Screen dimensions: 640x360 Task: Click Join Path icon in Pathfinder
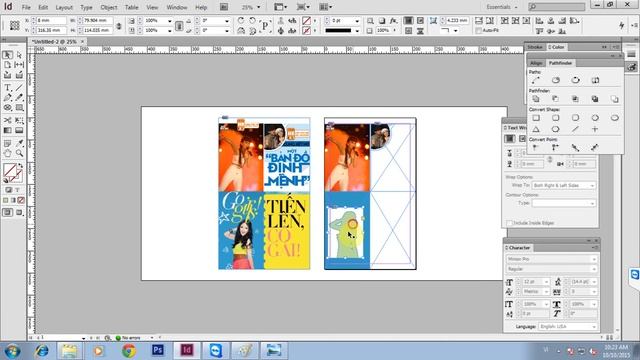point(536,80)
